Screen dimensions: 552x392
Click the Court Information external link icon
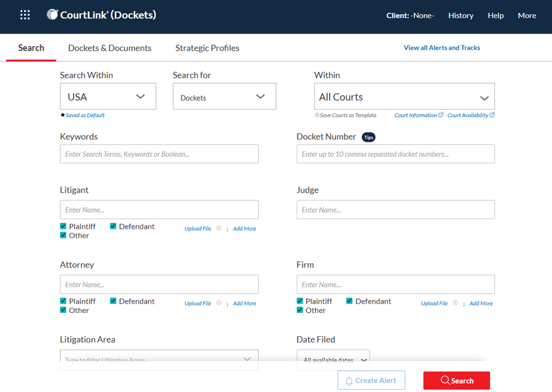point(441,116)
